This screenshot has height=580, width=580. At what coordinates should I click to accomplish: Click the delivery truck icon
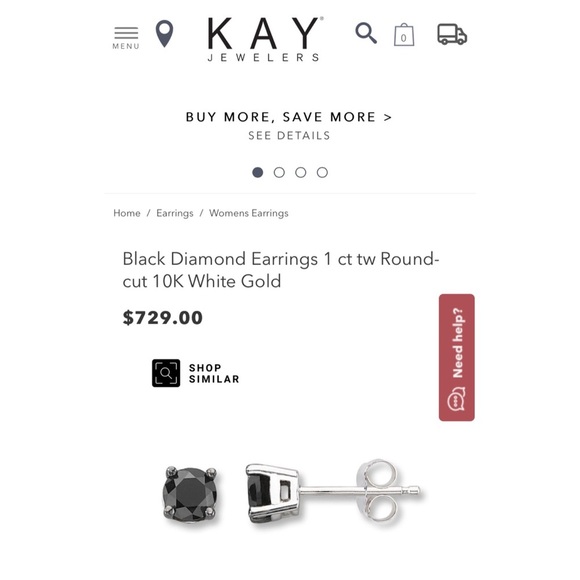pyautogui.click(x=452, y=34)
